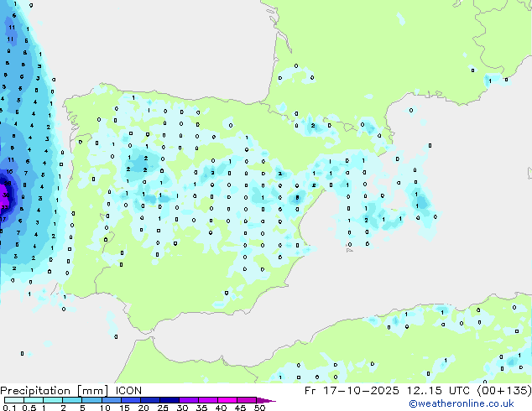This screenshot has width=532, height=411.
Task: Click the 40–45 mm legend color swatch
Action: [227, 400]
